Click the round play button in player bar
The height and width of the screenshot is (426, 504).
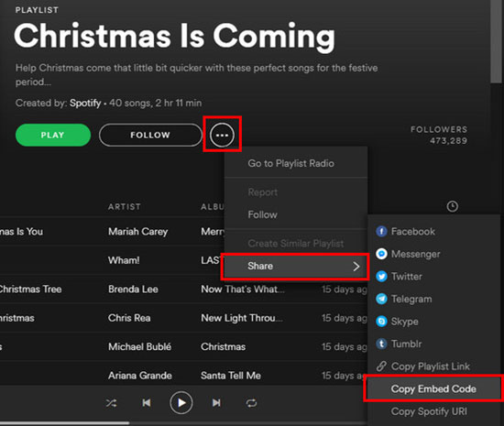click(181, 403)
